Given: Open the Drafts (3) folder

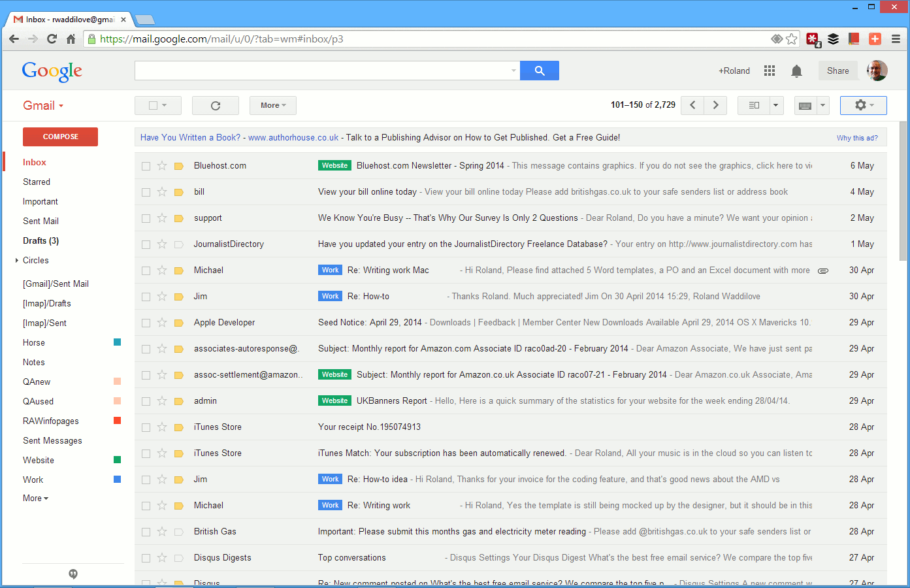Looking at the screenshot, I should (x=41, y=240).
